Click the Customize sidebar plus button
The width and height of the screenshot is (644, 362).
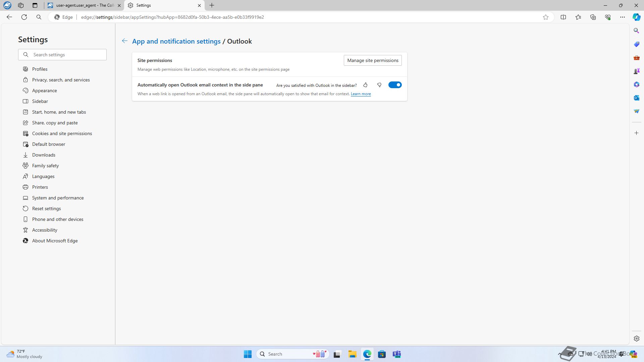636,133
